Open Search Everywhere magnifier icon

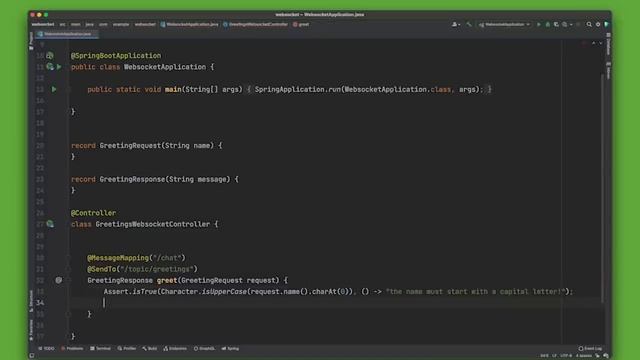point(589,24)
